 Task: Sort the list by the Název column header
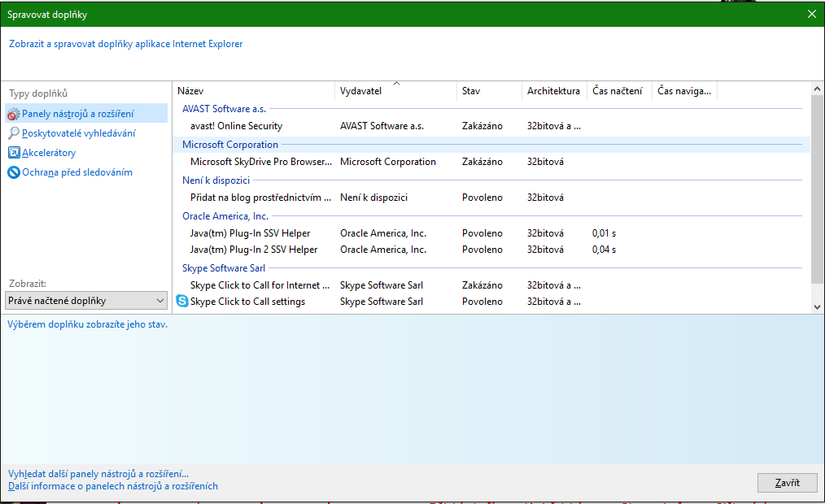[190, 91]
